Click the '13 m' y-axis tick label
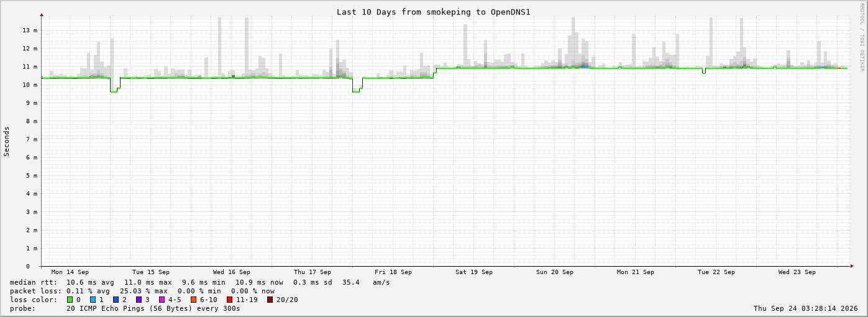Image resolution: width=868 pixels, height=317 pixels. tap(30, 30)
